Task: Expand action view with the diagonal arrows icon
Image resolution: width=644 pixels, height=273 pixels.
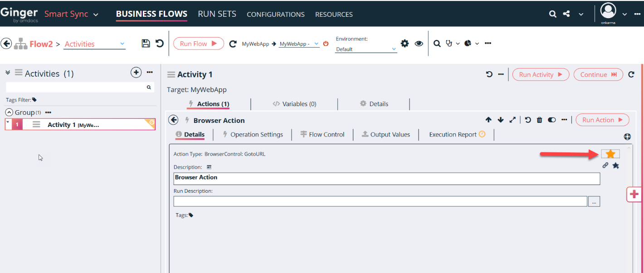Action: coord(512,120)
